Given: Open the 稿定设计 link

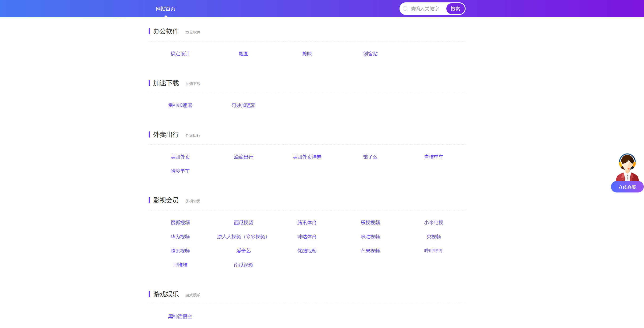Looking at the screenshot, I should (x=180, y=53).
